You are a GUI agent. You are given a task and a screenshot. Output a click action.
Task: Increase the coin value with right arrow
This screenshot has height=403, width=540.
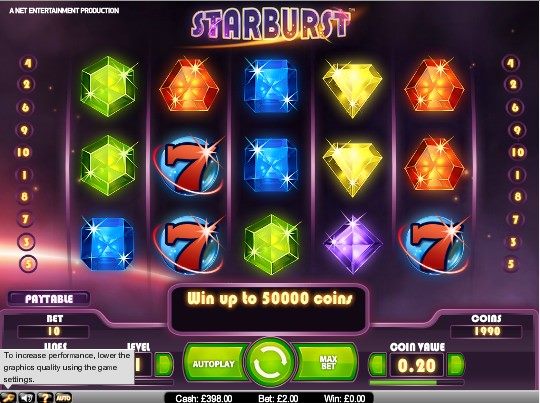(x=456, y=364)
